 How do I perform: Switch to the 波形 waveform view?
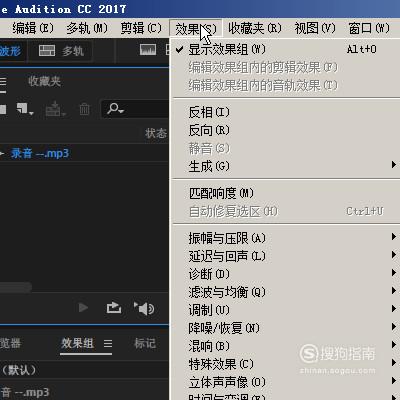pyautogui.click(x=12, y=51)
